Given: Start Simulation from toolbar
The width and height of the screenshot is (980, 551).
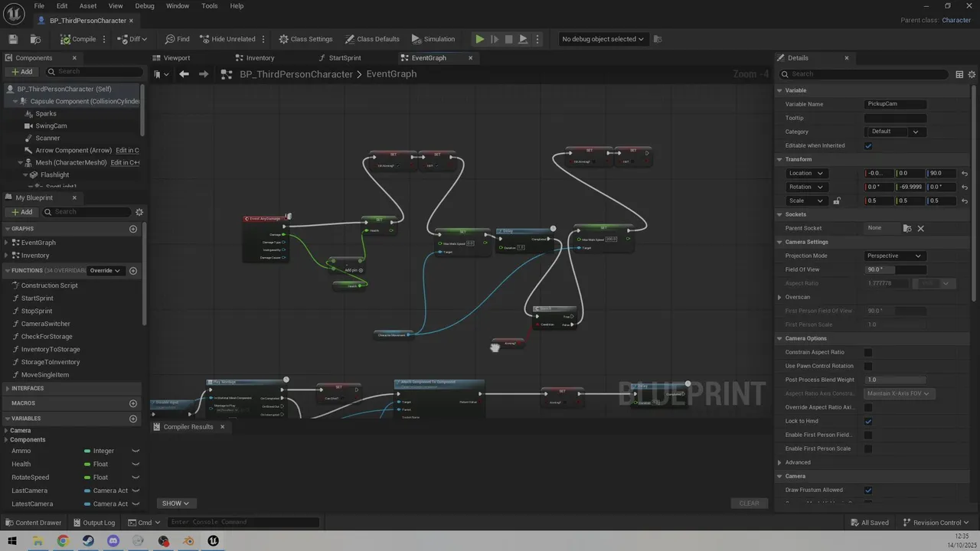Looking at the screenshot, I should (433, 39).
